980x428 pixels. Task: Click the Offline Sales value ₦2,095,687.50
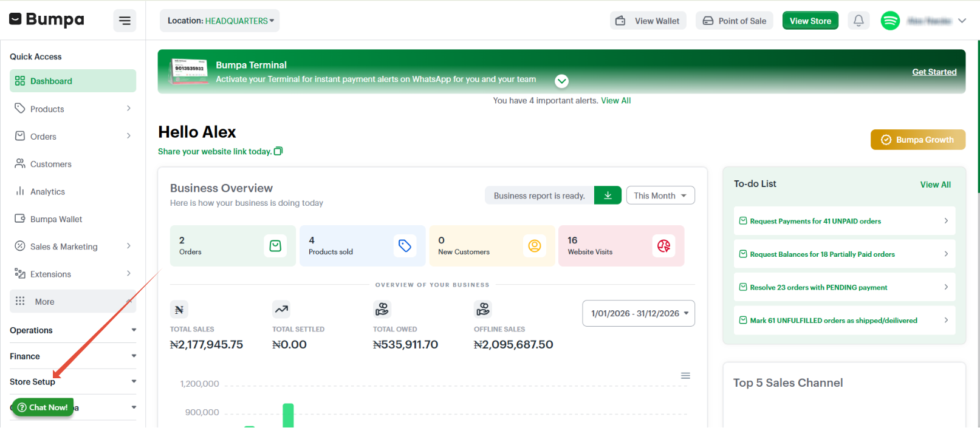[513, 344]
